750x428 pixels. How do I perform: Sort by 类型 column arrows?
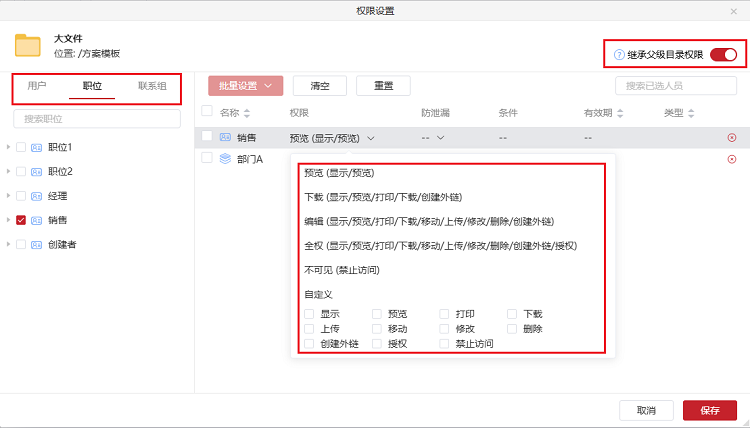tap(691, 113)
